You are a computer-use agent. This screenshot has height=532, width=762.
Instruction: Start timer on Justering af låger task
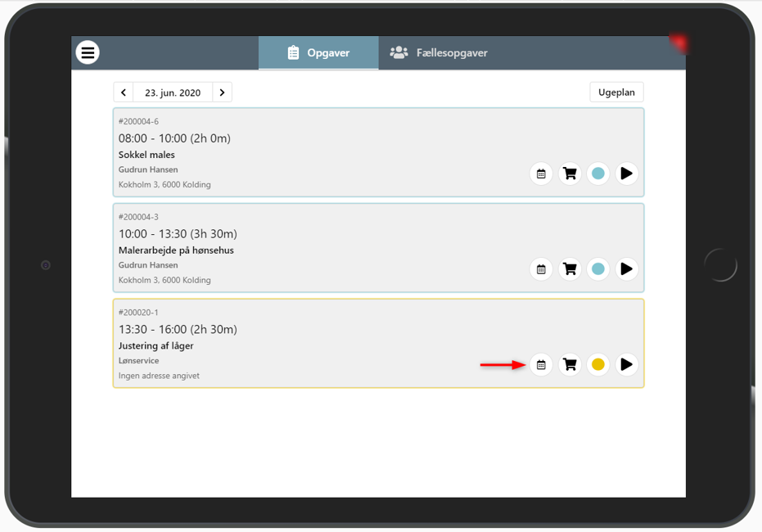tap(626, 364)
